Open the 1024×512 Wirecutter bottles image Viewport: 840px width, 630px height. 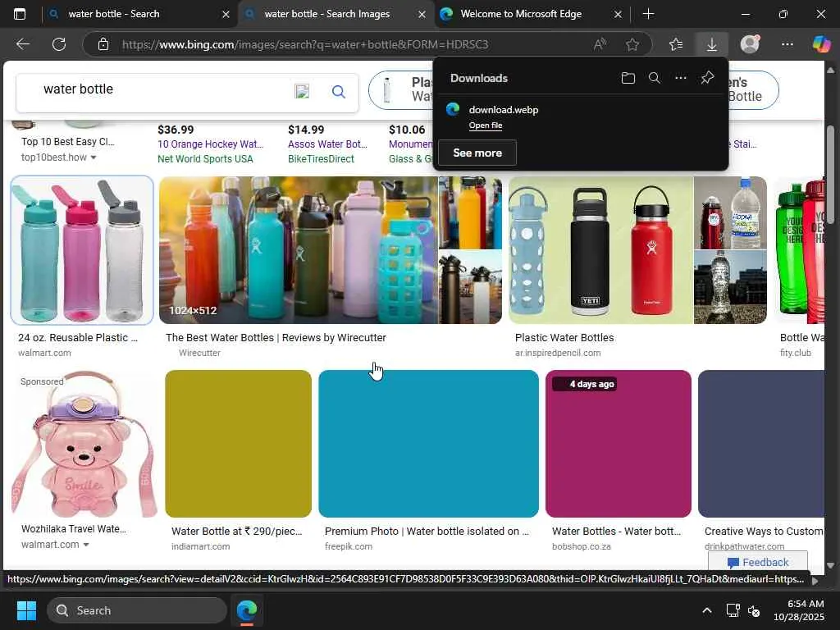(x=299, y=250)
